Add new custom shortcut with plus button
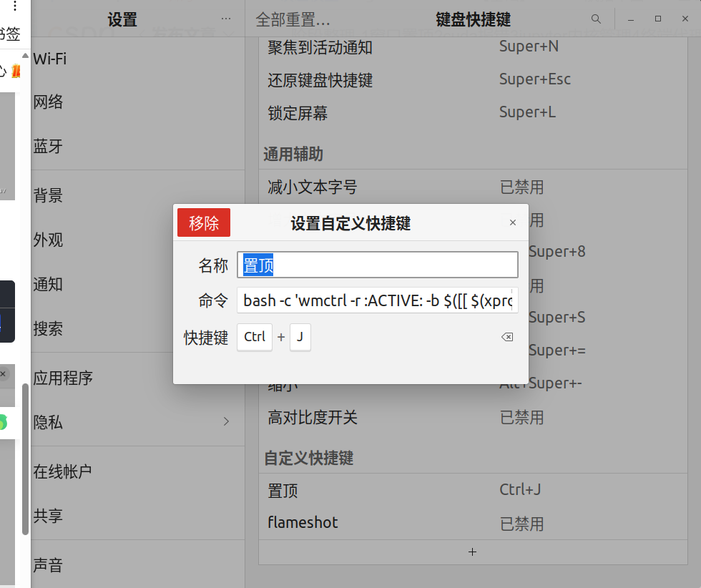Viewport: 701px width, 588px height. tap(473, 552)
